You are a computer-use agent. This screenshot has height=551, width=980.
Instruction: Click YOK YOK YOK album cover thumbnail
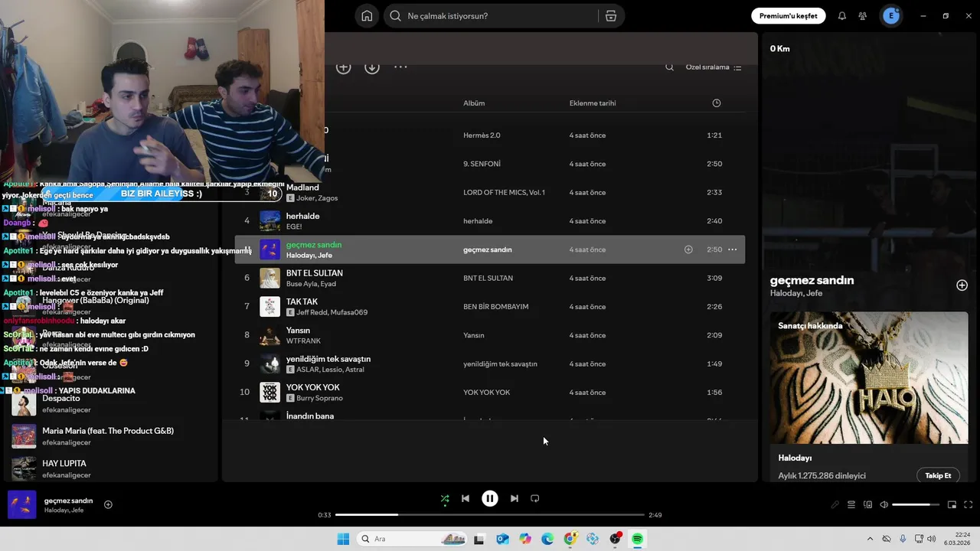pyautogui.click(x=269, y=393)
